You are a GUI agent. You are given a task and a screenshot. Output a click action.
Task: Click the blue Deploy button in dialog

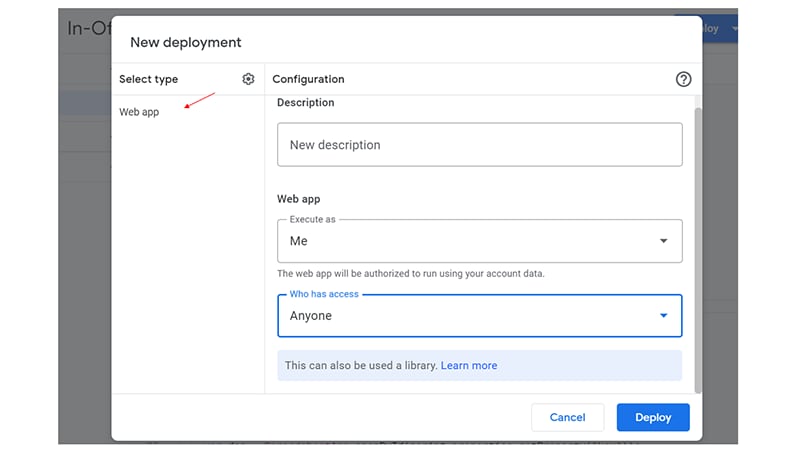click(653, 417)
